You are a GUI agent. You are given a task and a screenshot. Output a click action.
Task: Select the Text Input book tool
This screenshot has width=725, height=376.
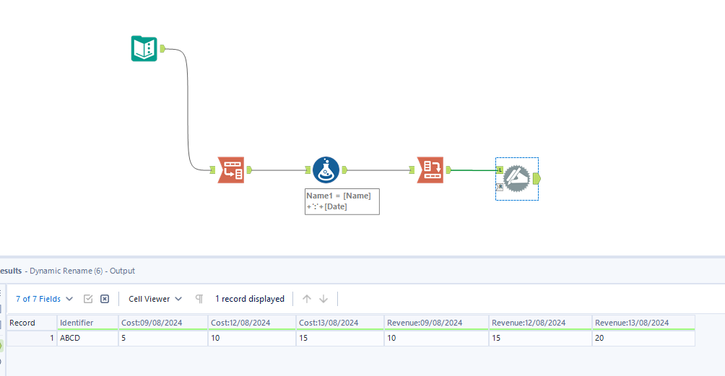[x=144, y=49]
